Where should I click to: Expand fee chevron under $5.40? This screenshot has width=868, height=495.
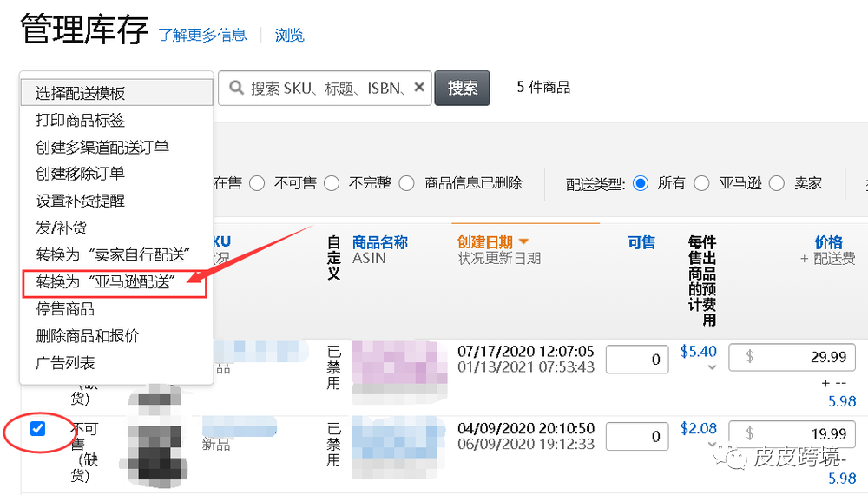(712, 367)
